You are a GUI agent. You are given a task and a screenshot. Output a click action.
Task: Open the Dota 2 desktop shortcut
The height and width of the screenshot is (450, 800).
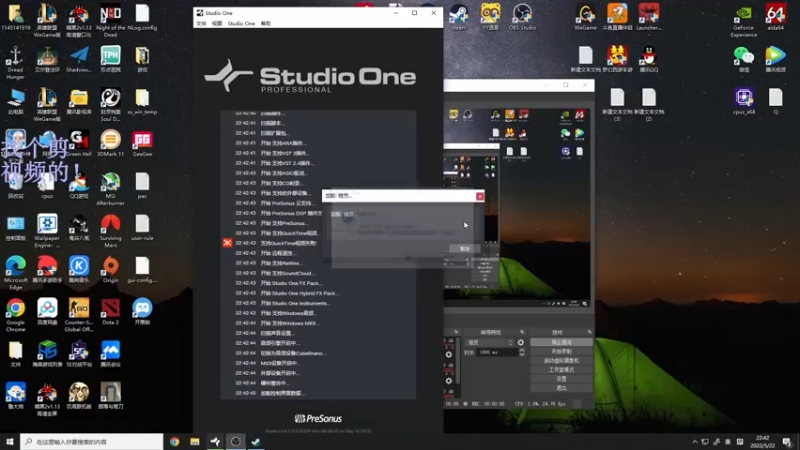tap(110, 311)
